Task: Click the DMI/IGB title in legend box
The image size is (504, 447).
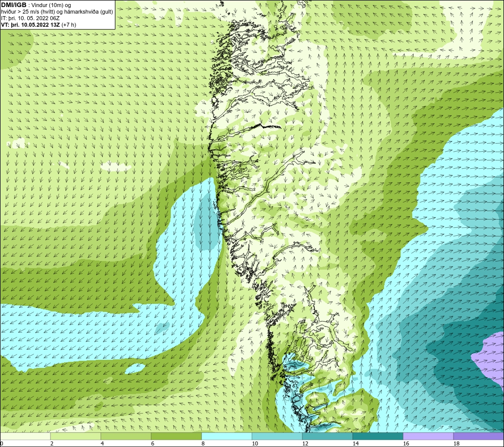Action: pos(14,5)
